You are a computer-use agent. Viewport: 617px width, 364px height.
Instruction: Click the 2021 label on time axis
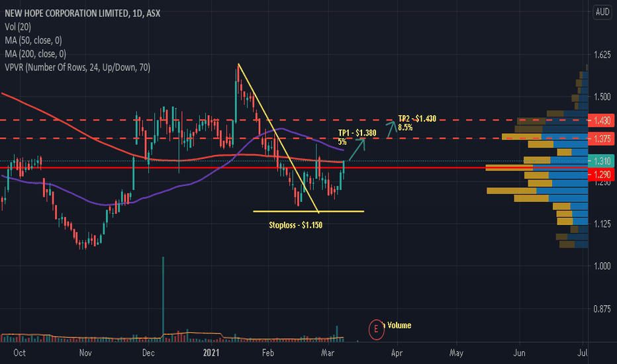(x=211, y=353)
